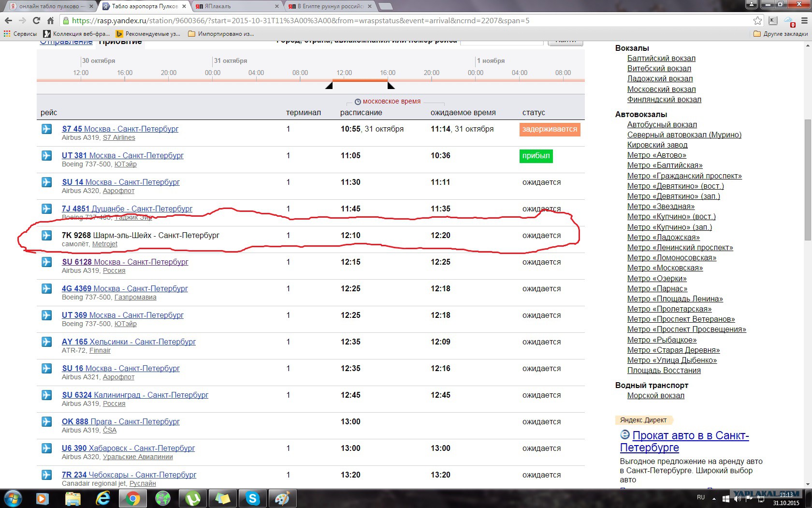Open 'Метро «Звёздная»' link

[x=661, y=207]
